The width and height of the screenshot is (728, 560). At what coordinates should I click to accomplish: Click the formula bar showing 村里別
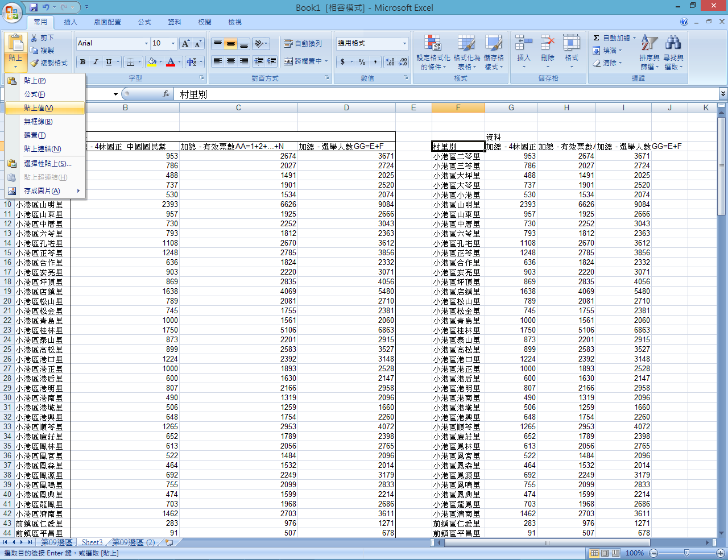(x=444, y=94)
